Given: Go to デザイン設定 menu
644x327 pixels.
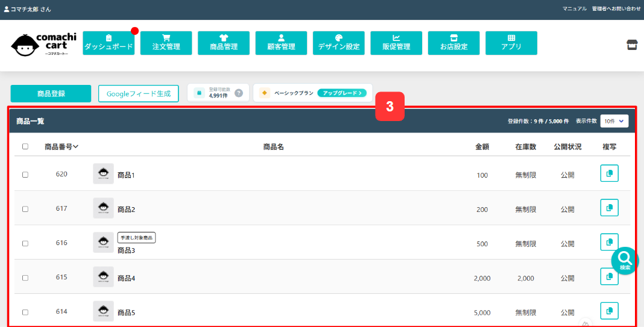Looking at the screenshot, I should point(338,43).
